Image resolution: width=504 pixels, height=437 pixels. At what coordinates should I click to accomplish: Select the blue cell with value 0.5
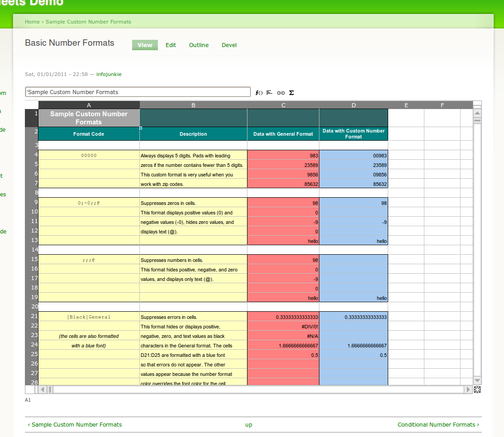[x=354, y=355]
